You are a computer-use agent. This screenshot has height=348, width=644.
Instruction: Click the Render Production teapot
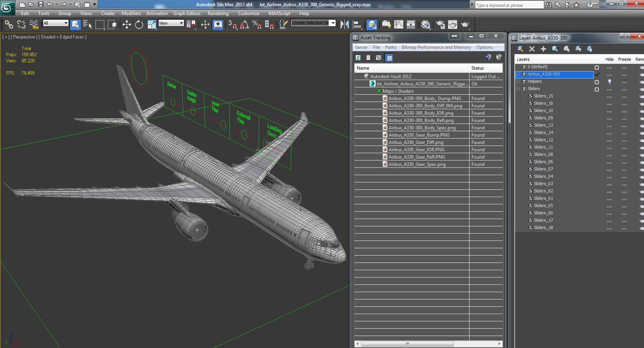click(x=465, y=24)
